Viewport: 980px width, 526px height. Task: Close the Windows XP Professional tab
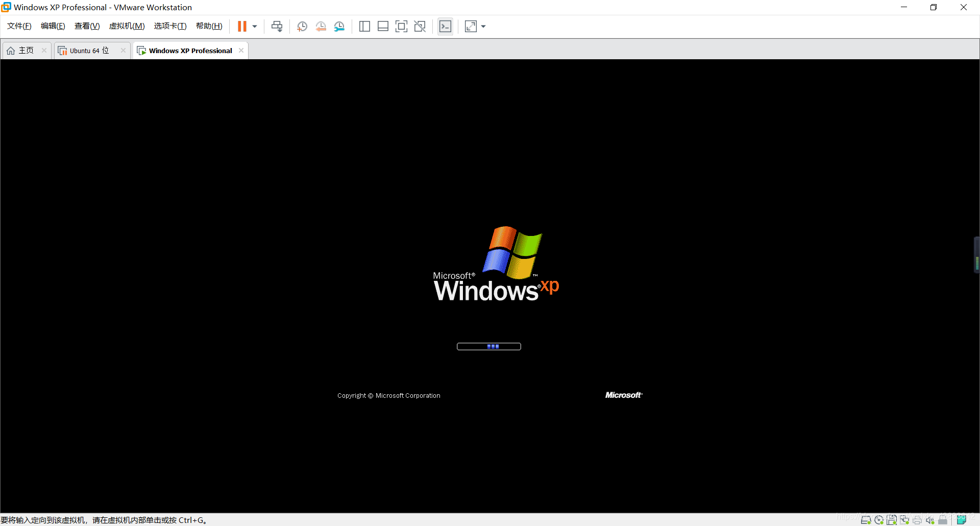241,51
